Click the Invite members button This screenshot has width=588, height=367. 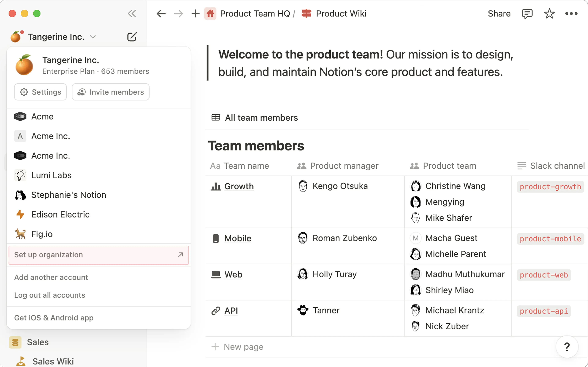click(111, 92)
